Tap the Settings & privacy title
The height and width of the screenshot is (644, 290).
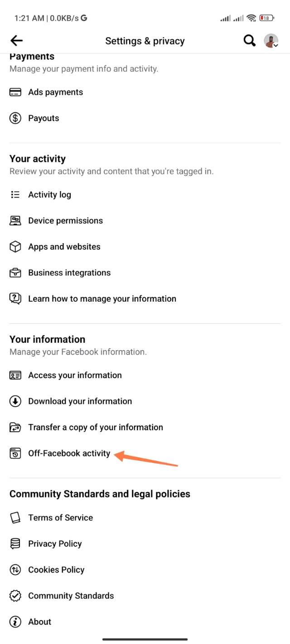coord(145,41)
